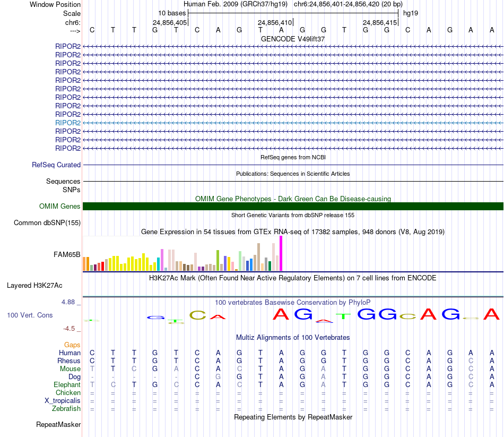Click the FAM65B expression label
This screenshot has width=504, height=437.
[x=67, y=254]
